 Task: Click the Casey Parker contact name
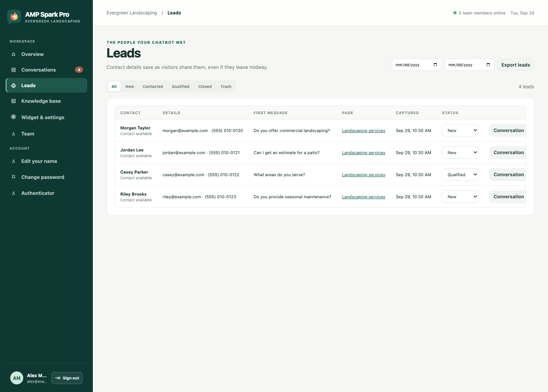134,172
